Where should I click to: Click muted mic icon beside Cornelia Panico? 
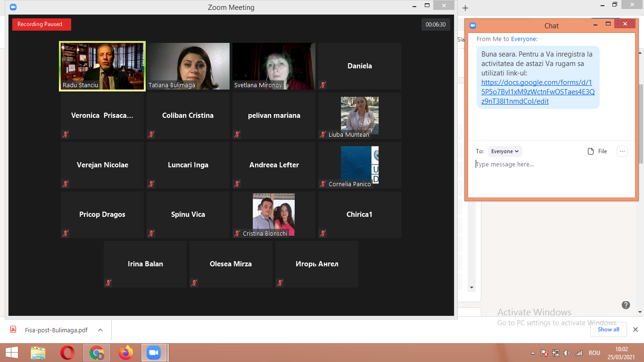tap(323, 184)
